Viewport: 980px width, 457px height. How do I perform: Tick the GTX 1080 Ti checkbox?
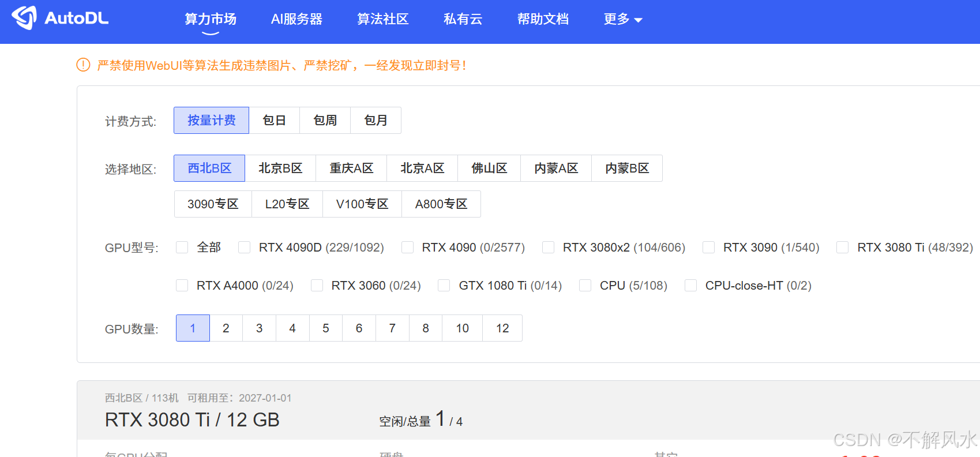click(x=444, y=286)
